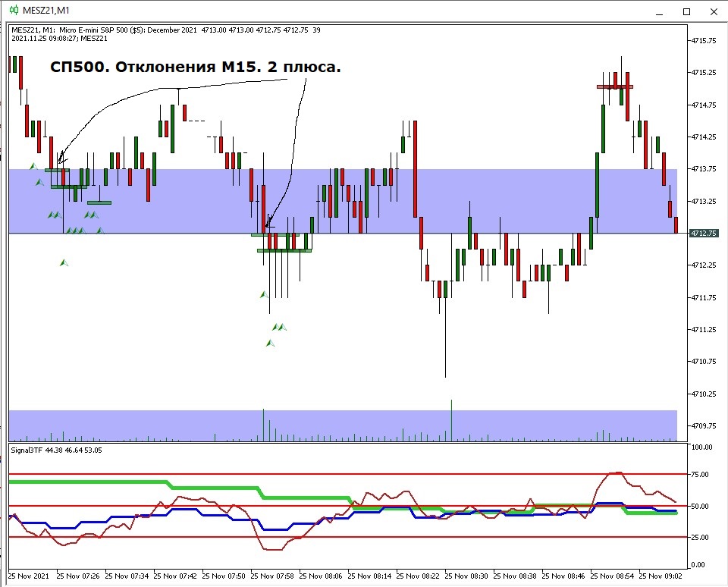Click the 100.00 indicator scale value

(x=702, y=447)
